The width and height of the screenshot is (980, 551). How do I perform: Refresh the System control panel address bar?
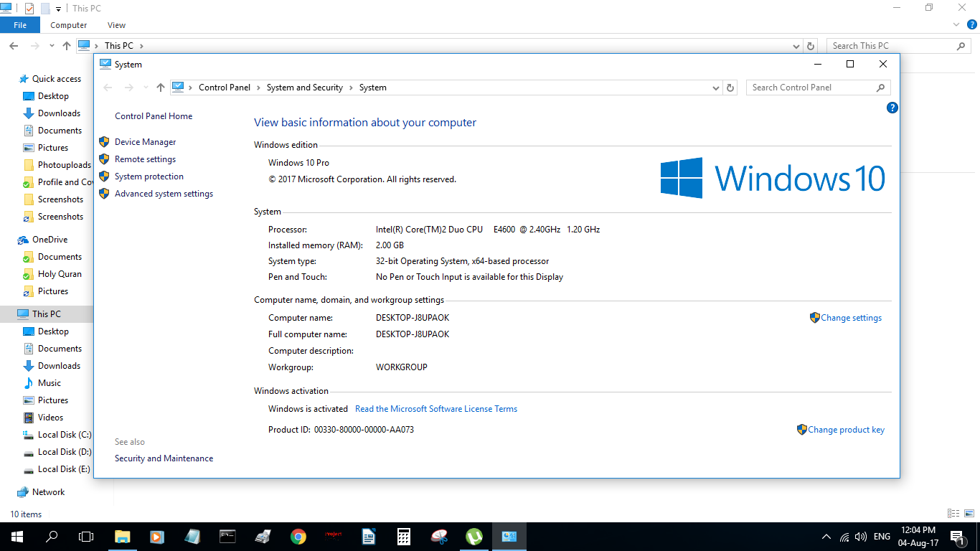730,88
